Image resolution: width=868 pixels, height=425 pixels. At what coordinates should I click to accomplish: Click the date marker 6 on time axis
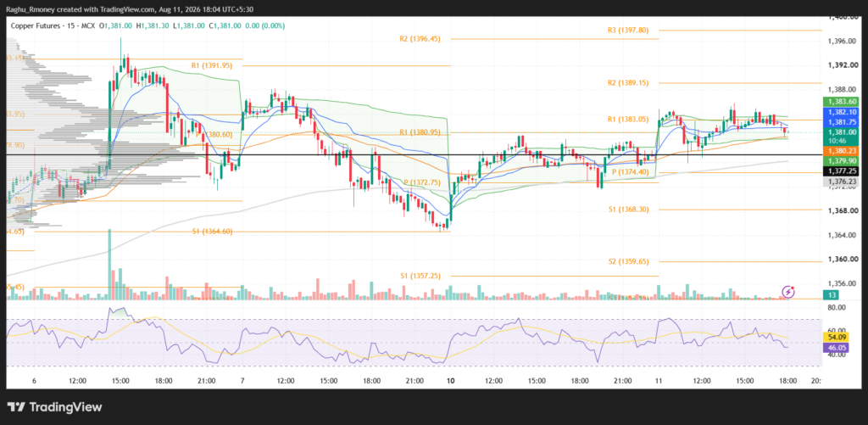tap(34, 381)
